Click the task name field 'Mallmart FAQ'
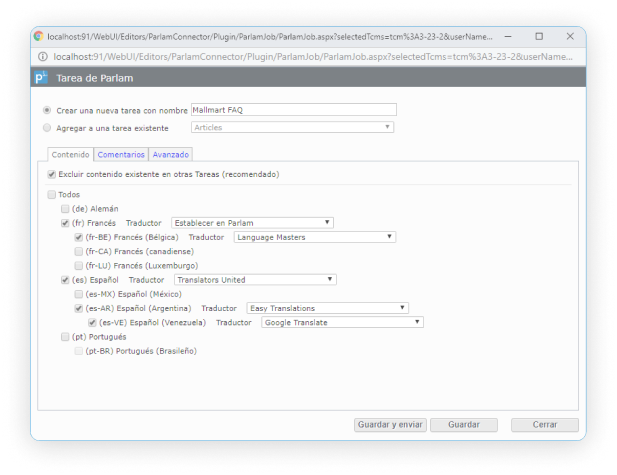Screen dimensions: 617x475 (x=293, y=110)
